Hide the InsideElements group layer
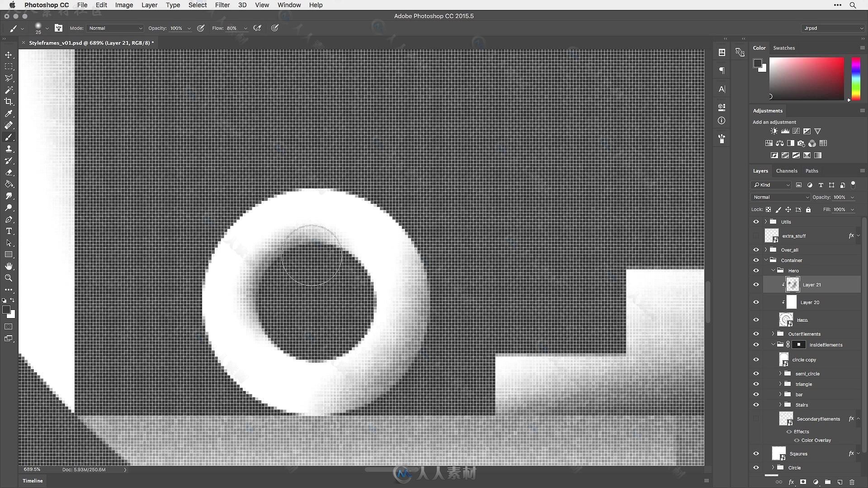The image size is (868, 488). coord(756,344)
